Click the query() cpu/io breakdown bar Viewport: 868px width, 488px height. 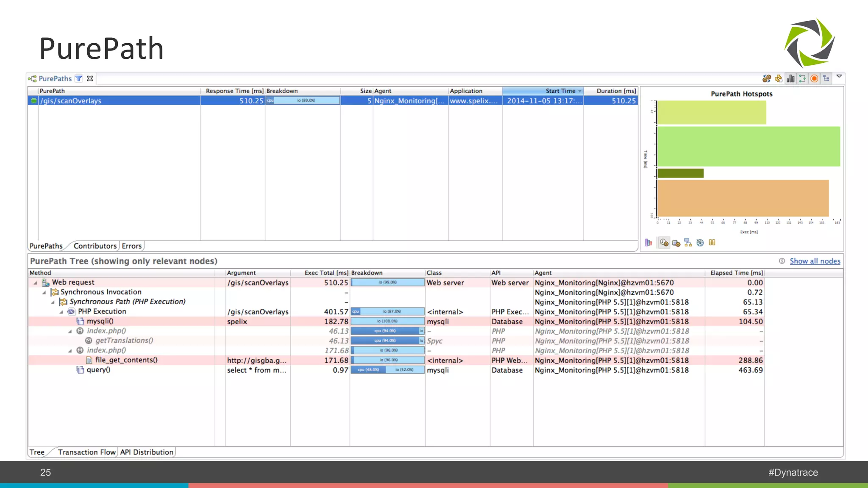(x=387, y=370)
